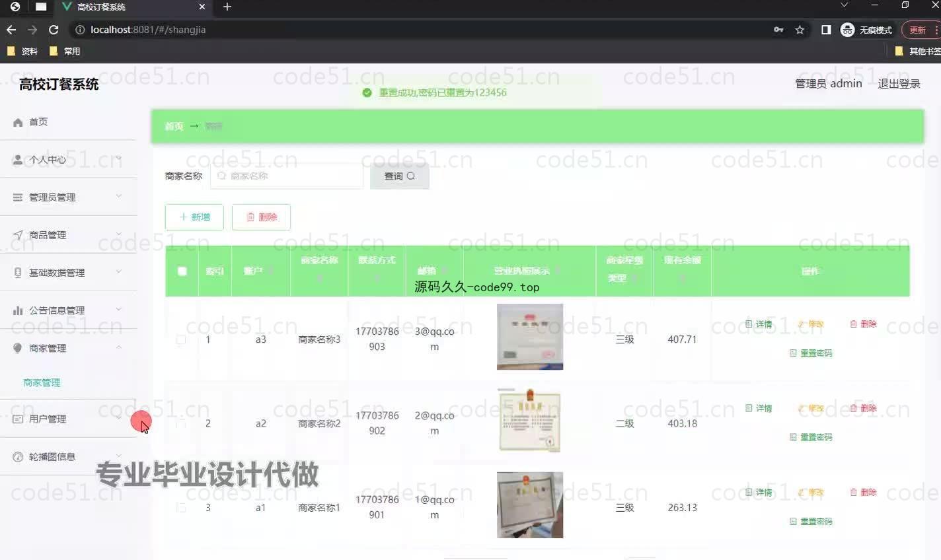Click the 商家管理 bulb icon in sidebar

tap(18, 348)
